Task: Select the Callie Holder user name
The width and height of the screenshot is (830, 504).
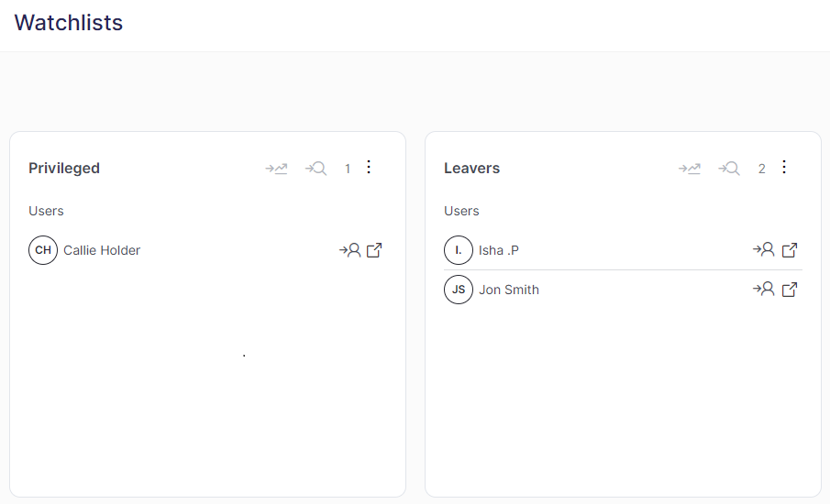Action: coord(102,250)
